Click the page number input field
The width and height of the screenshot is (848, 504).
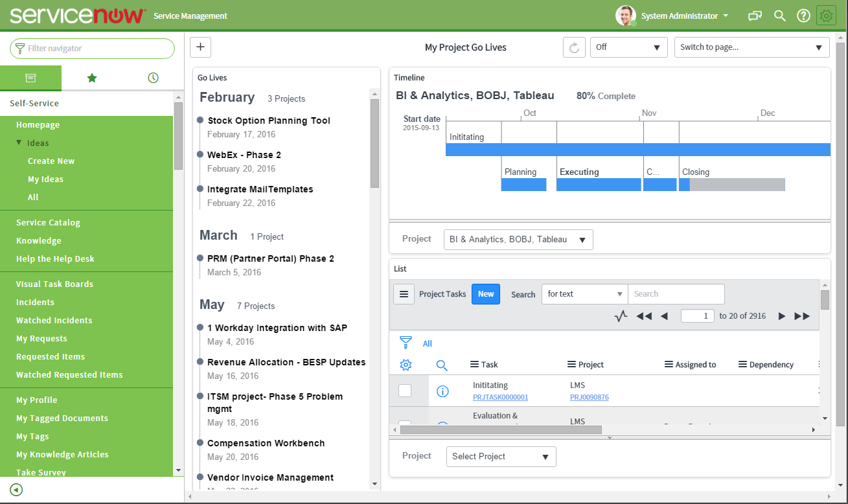pyautogui.click(x=697, y=315)
